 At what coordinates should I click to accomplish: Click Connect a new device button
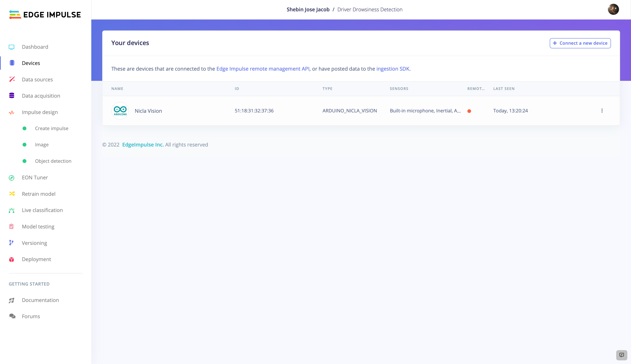tap(580, 43)
